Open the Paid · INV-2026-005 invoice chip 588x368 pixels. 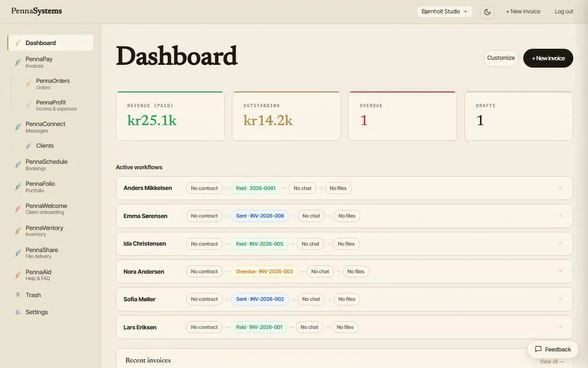[260, 244]
